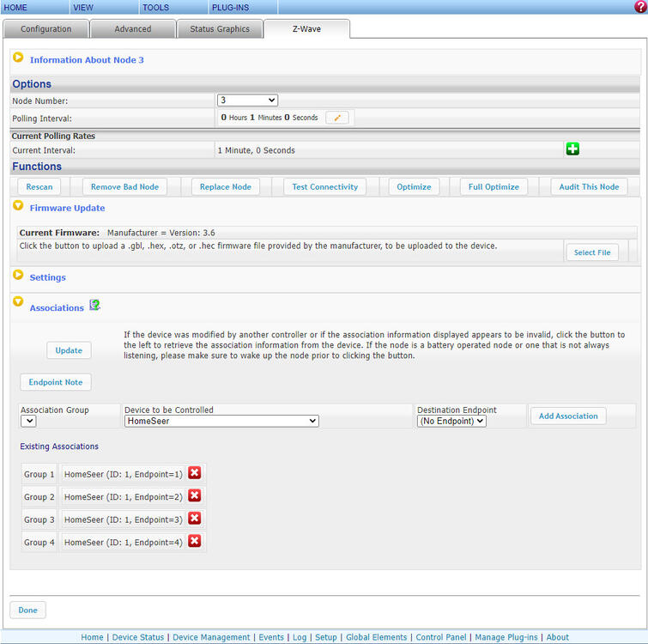The width and height of the screenshot is (648, 644).
Task: Collapse the Firmware Update section
Action: 18,206
